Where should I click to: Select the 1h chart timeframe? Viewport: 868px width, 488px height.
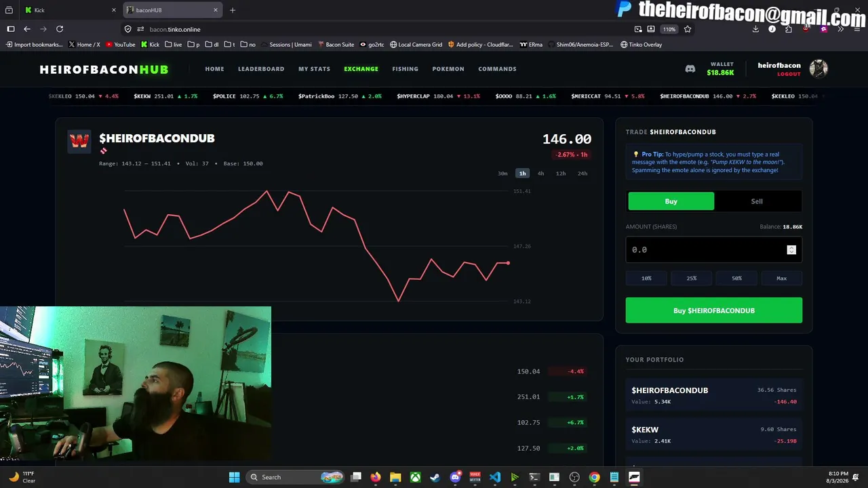[522, 174]
